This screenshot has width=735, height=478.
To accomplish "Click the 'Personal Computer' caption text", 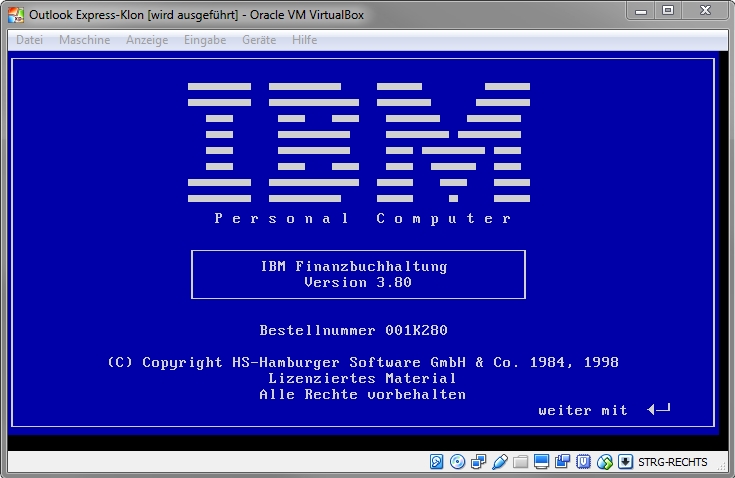I will click(x=363, y=218).
